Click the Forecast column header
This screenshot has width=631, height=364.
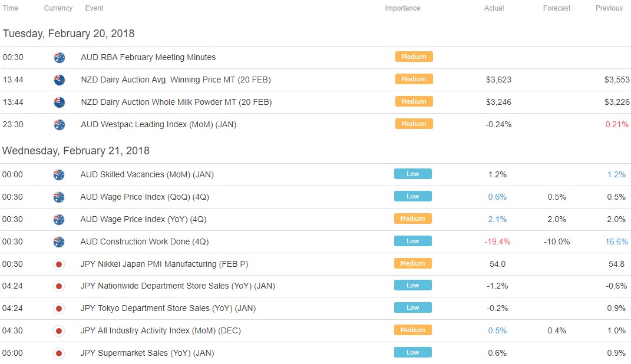(x=557, y=8)
